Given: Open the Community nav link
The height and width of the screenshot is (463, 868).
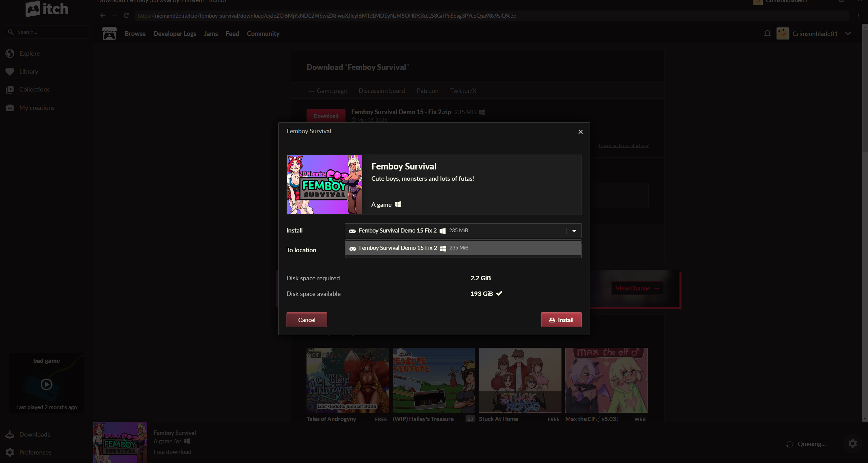Looking at the screenshot, I should 263,34.
